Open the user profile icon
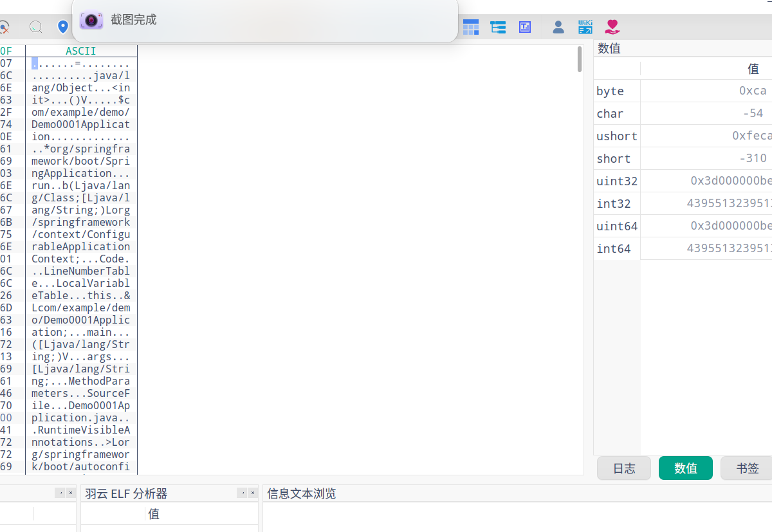Screen dimensions: 772x532 (x=558, y=26)
